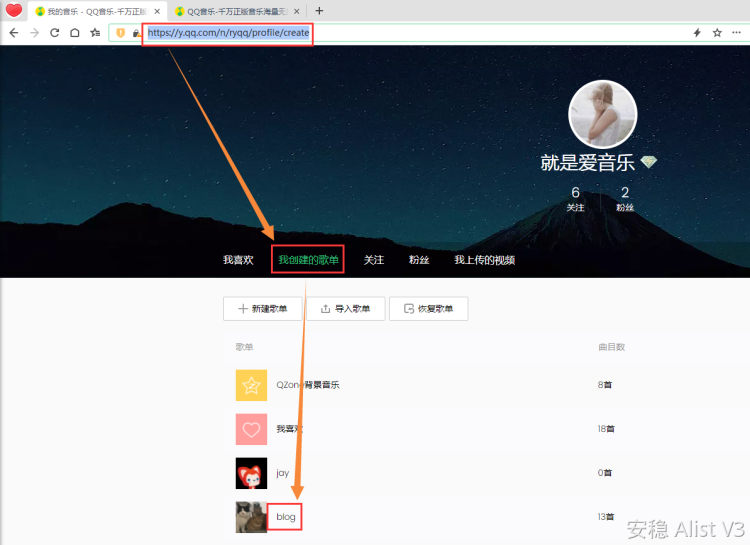
Task: Open 我上传的视频 tab
Action: pyautogui.click(x=484, y=260)
